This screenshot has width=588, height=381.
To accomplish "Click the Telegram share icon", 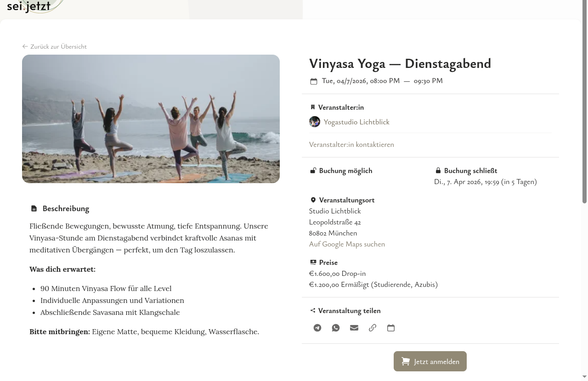I will 317,328.
